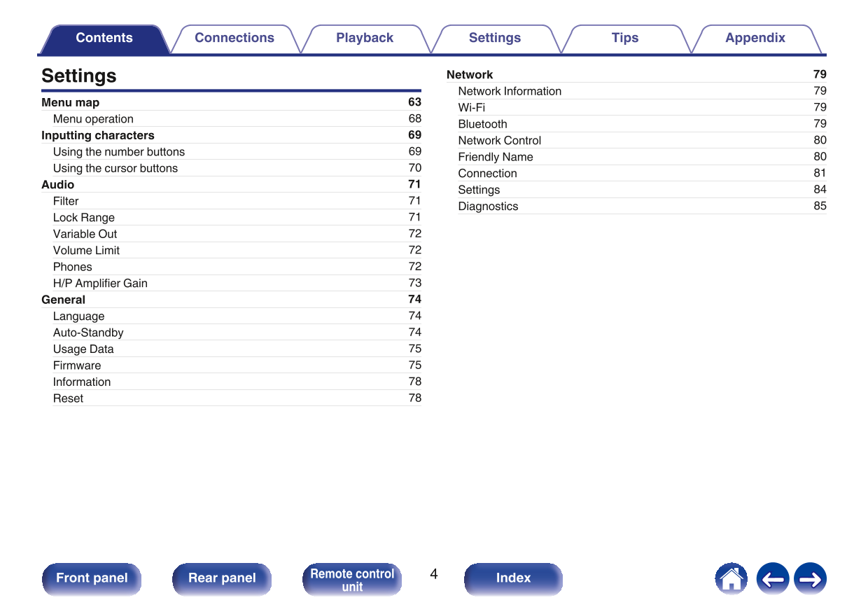Open Using the cursor buttons entry
868x612 pixels.
tap(115, 168)
